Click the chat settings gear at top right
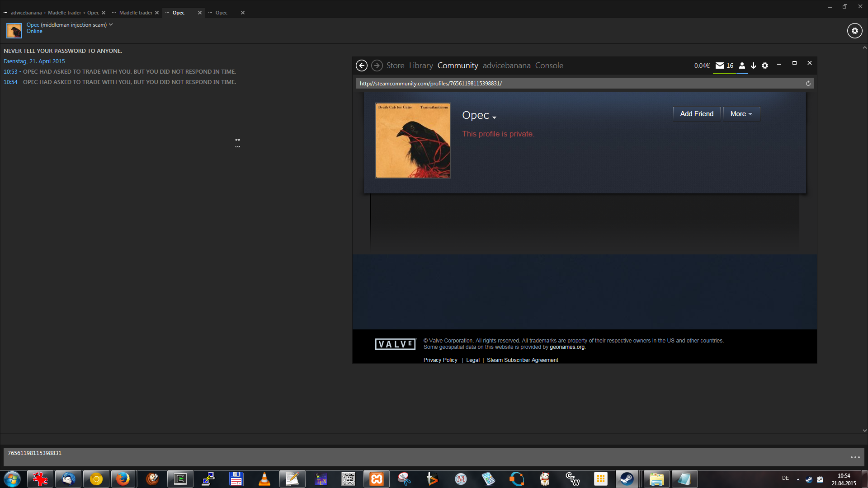The width and height of the screenshot is (868, 488). click(854, 31)
